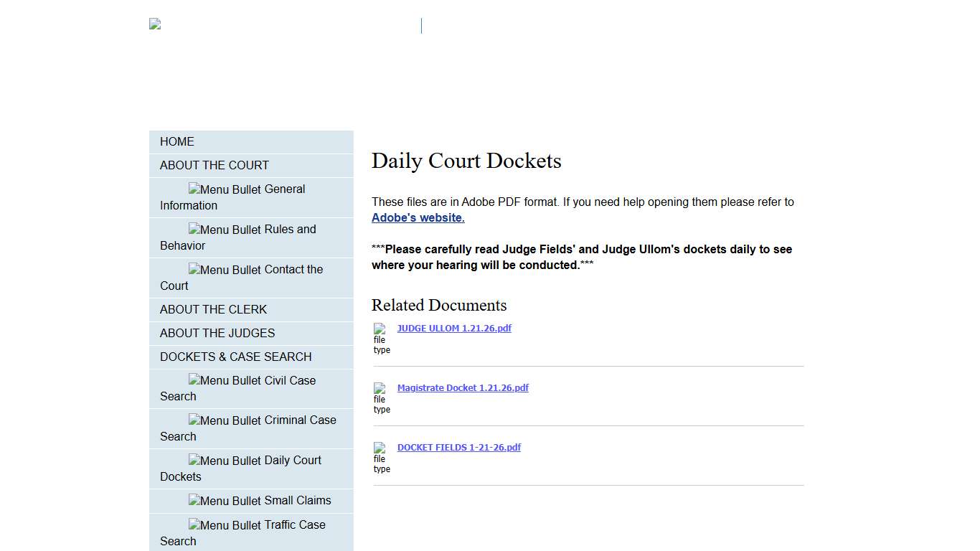Open the Magistrate Docket 1.21.26.pdf link

(x=463, y=387)
